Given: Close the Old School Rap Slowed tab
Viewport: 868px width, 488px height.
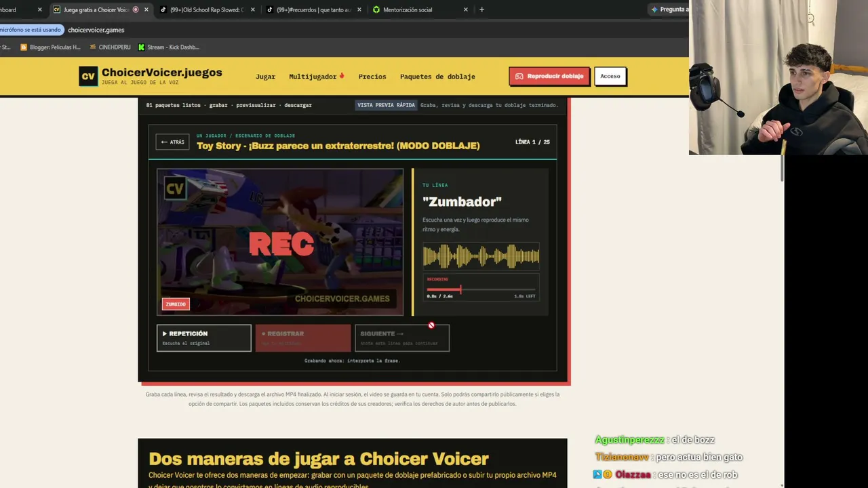Looking at the screenshot, I should (x=253, y=9).
